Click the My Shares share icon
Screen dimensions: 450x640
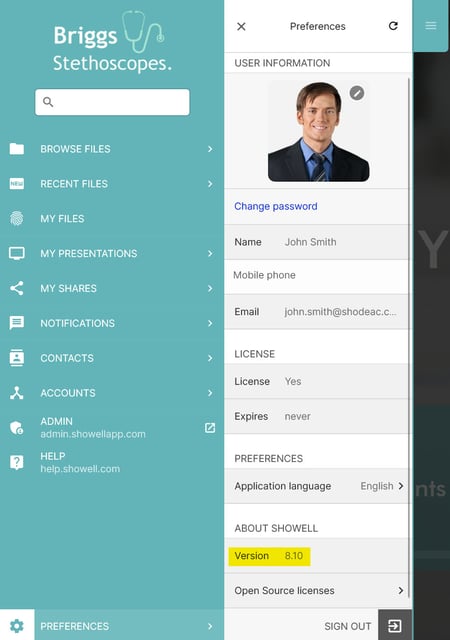point(17,288)
